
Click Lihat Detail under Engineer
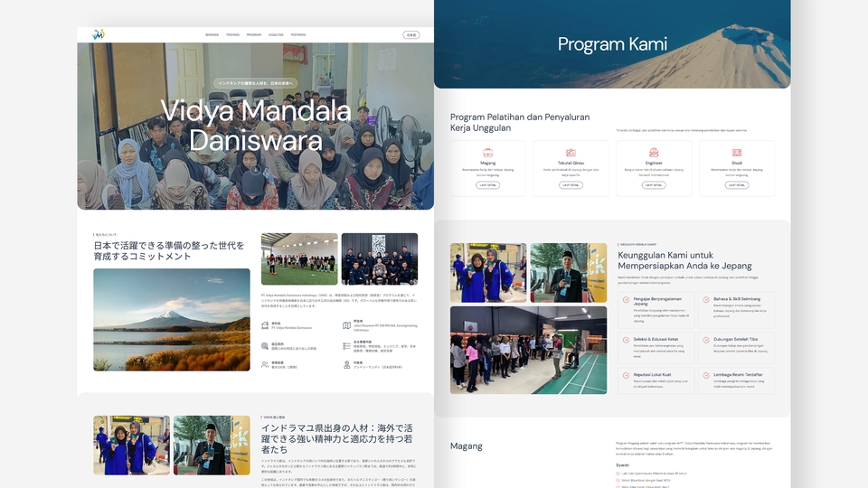pyautogui.click(x=654, y=185)
